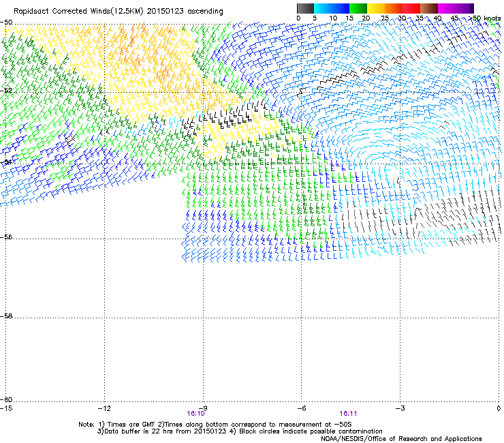Click the chart title 'Rapidscat Corrected Winds(12.5KM)'
Image resolution: width=504 pixels, height=443 pixels.
(x=78, y=12)
